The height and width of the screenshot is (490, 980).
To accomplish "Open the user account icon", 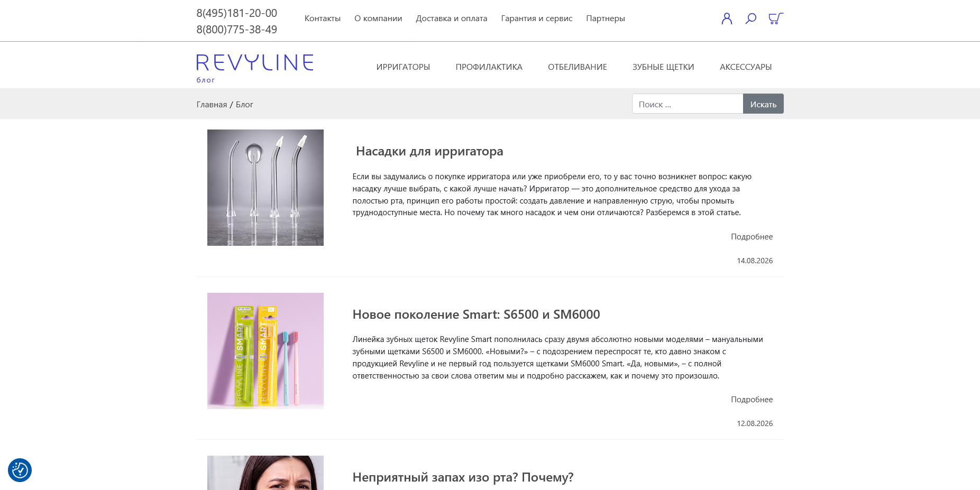I will (727, 19).
